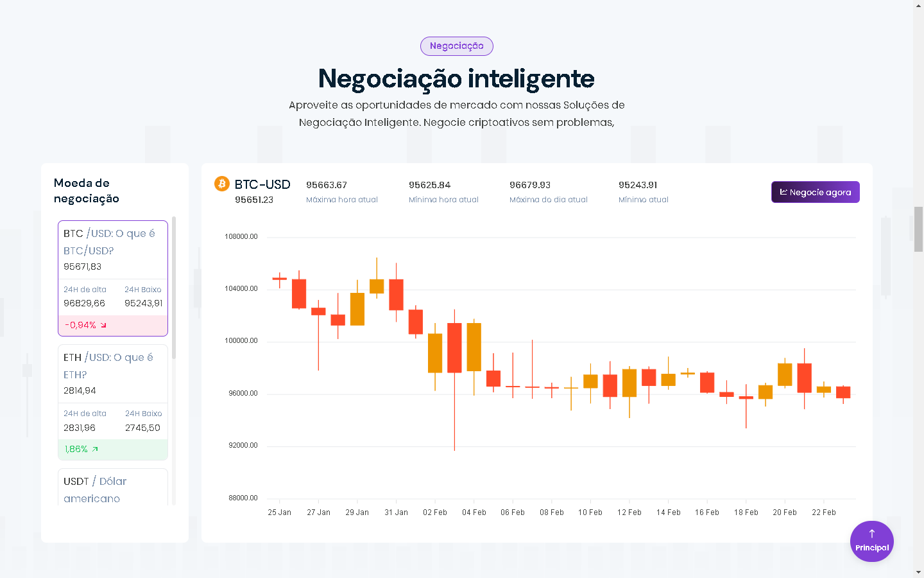
Task: Click the page scrollbar down arrow
Action: (918, 572)
